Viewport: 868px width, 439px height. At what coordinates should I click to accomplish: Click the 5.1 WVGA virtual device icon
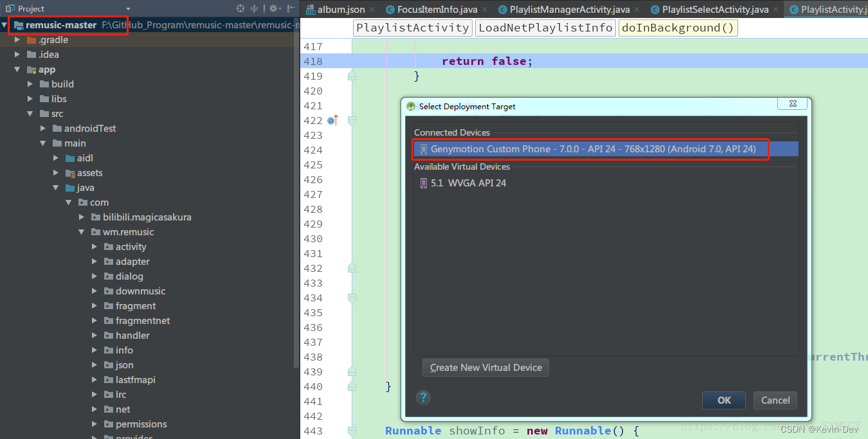tap(423, 183)
